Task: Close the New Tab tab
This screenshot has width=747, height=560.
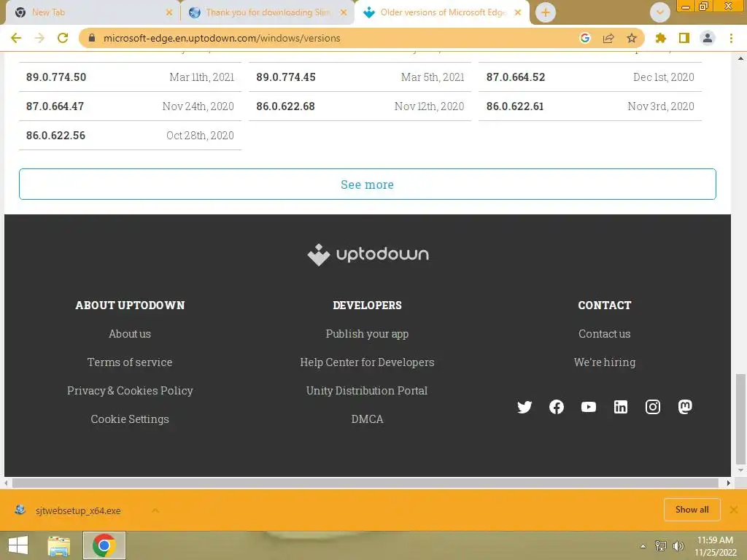Action: (169, 12)
